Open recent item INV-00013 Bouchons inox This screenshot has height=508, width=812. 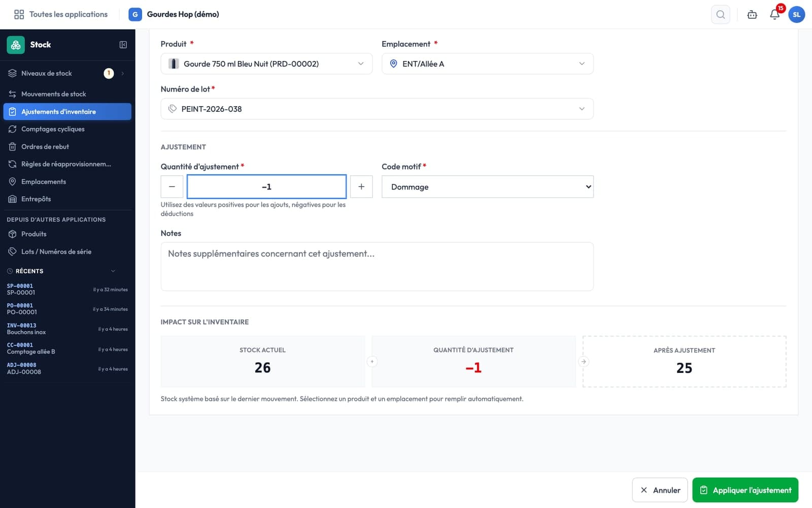[67, 329]
